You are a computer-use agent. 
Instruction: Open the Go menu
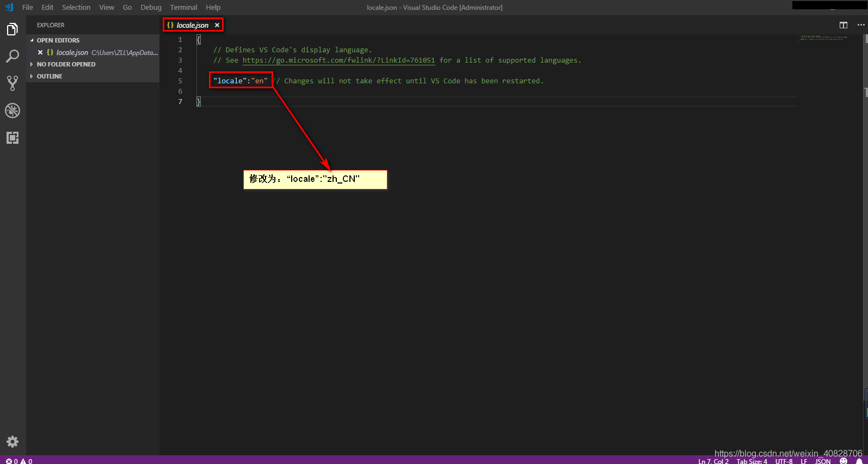click(127, 7)
